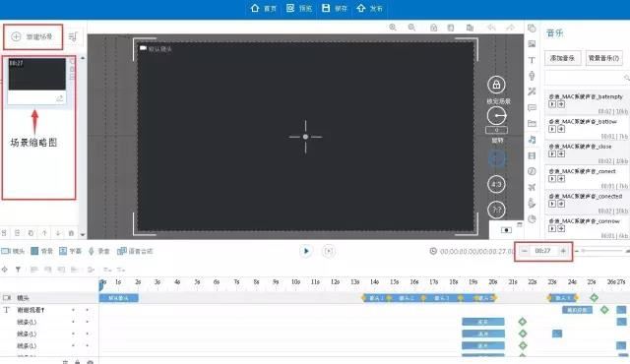
Task: Select the Recording tab above timeline
Action: point(98,251)
